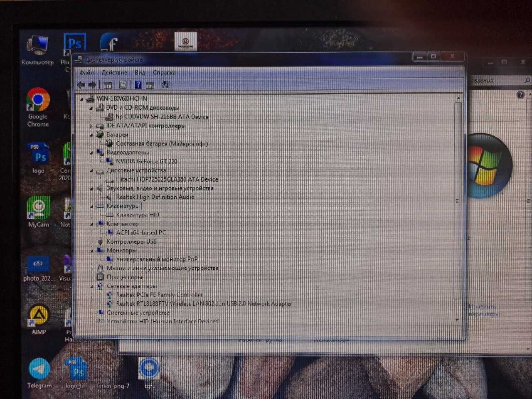Expand the IDE ATA/ATAPI контроллеры branch
The width and height of the screenshot is (532, 399).
[x=91, y=126]
